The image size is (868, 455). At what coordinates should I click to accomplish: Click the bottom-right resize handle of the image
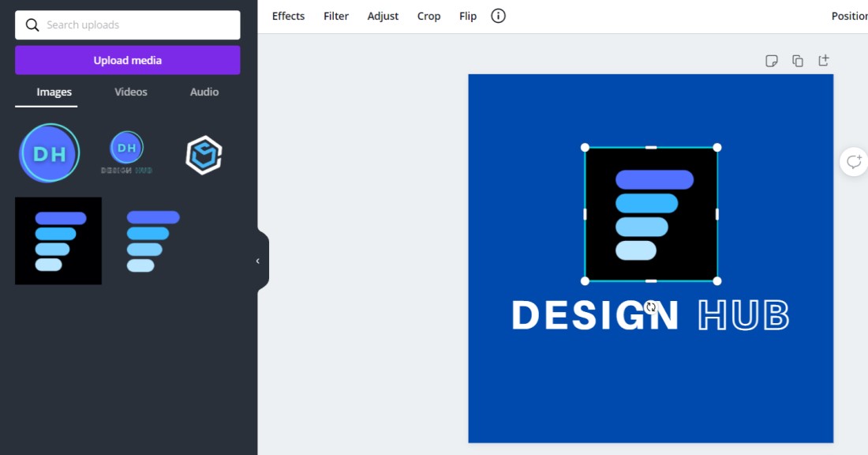pyautogui.click(x=717, y=281)
